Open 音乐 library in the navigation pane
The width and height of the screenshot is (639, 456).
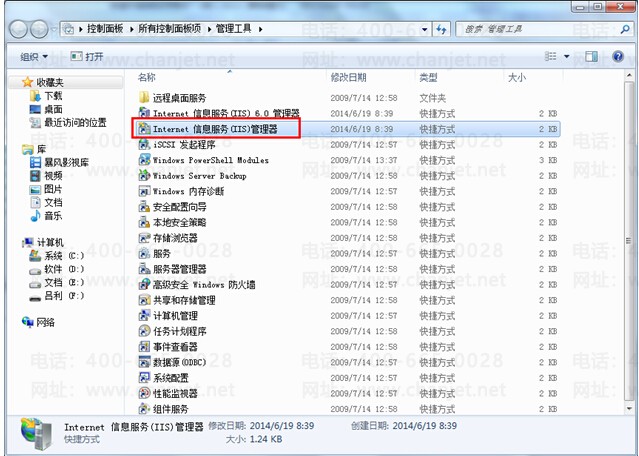[x=53, y=216]
